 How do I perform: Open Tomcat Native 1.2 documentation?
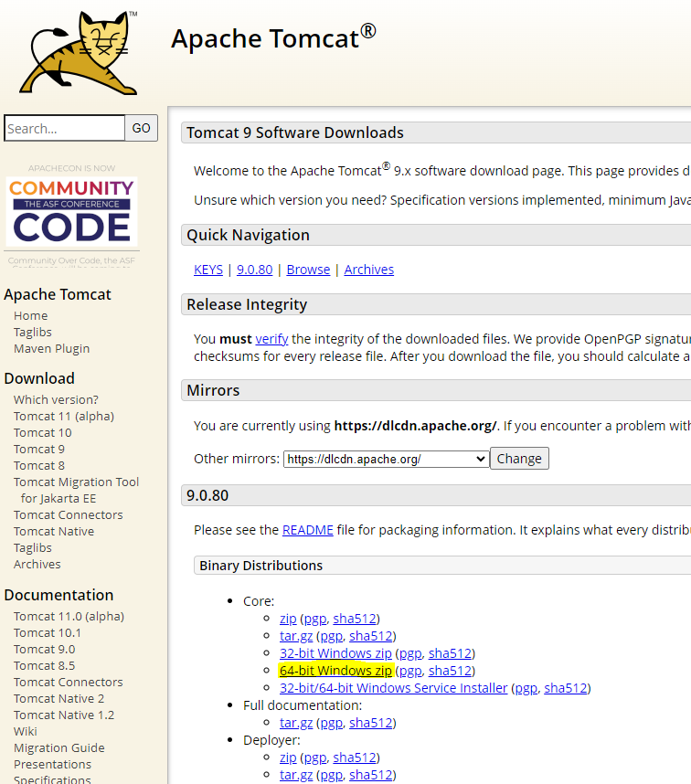point(63,715)
